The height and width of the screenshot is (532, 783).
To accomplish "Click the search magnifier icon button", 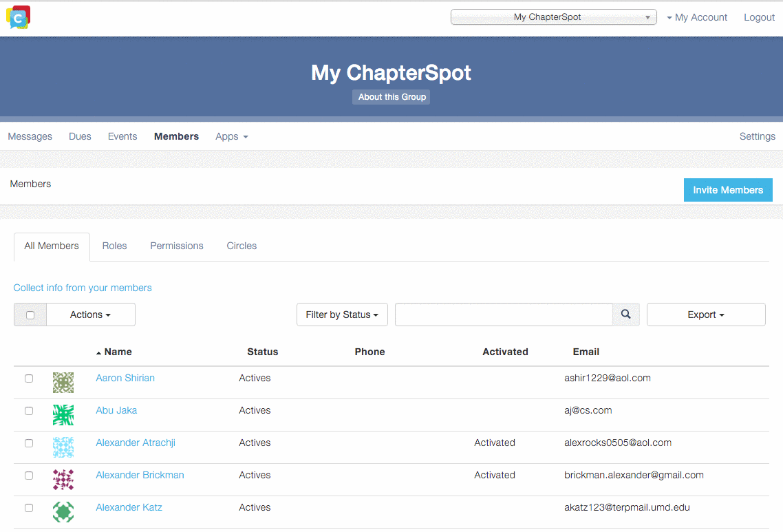I will click(x=625, y=315).
